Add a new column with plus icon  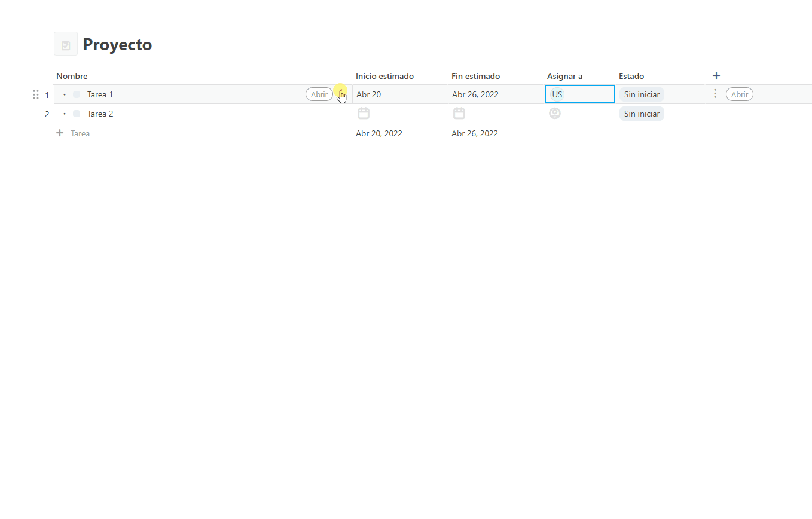coord(716,75)
